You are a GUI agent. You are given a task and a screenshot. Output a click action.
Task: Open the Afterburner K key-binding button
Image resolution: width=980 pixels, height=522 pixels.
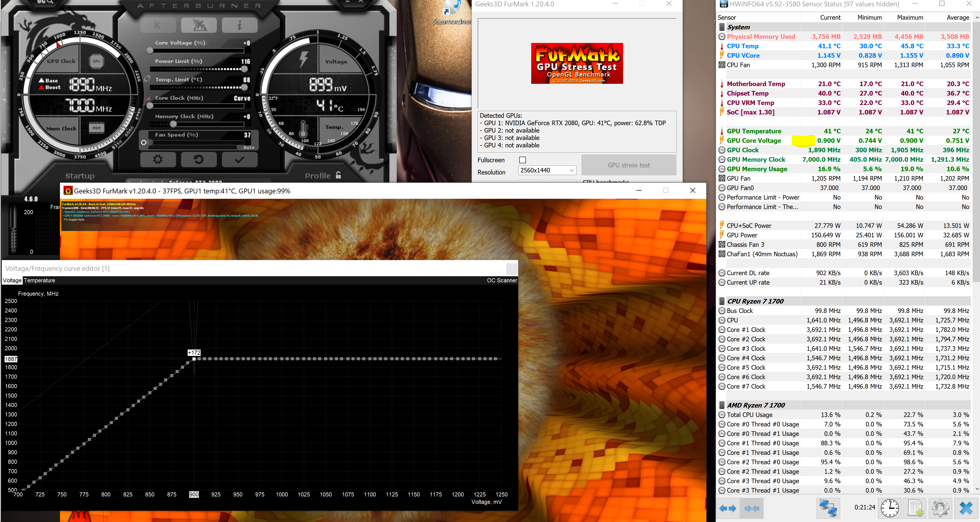tap(158, 26)
